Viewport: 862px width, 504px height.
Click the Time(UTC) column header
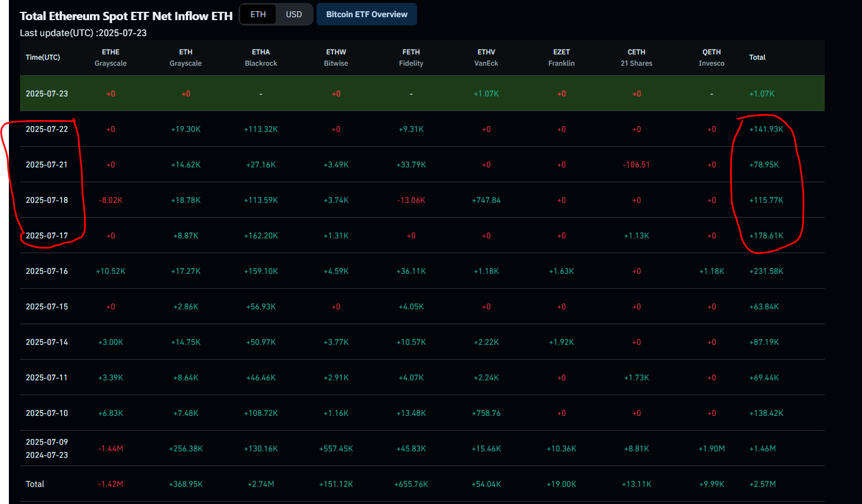point(43,57)
